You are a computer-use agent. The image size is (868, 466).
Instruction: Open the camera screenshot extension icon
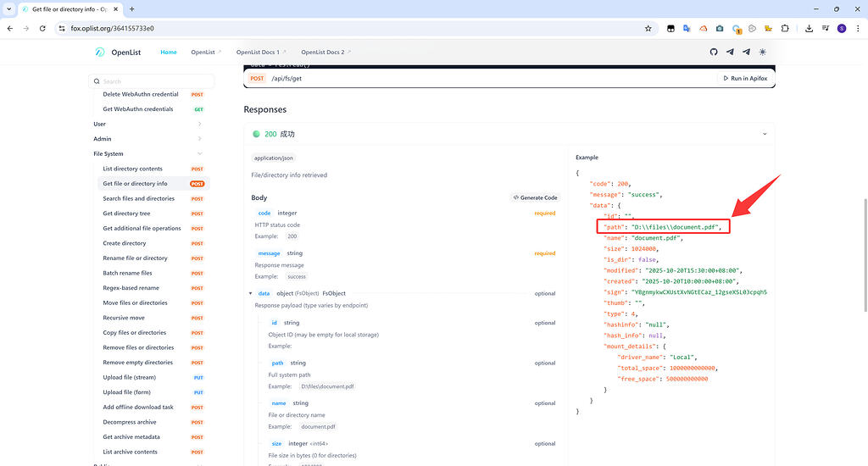point(720,28)
